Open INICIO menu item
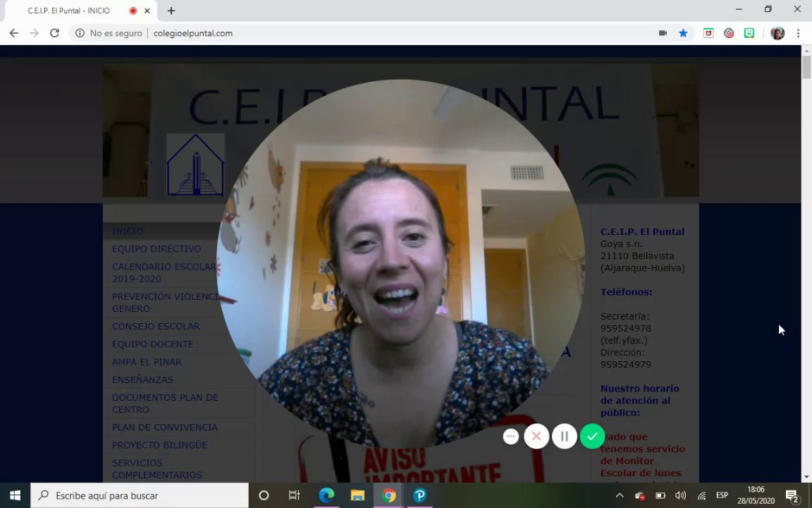The height and width of the screenshot is (508, 812). (x=128, y=231)
